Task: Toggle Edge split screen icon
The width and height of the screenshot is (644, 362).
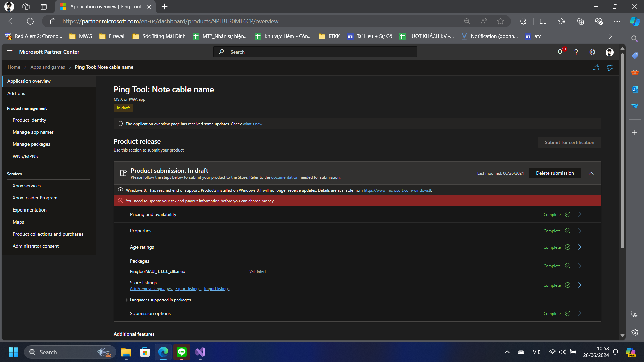Action: pos(543,21)
